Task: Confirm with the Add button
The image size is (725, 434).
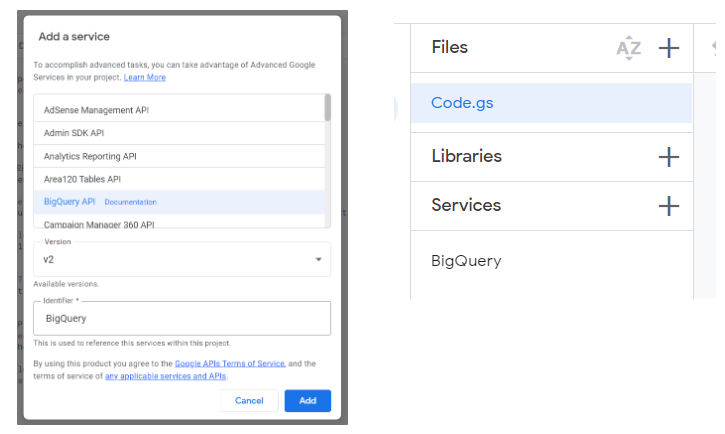Action: [x=307, y=401]
